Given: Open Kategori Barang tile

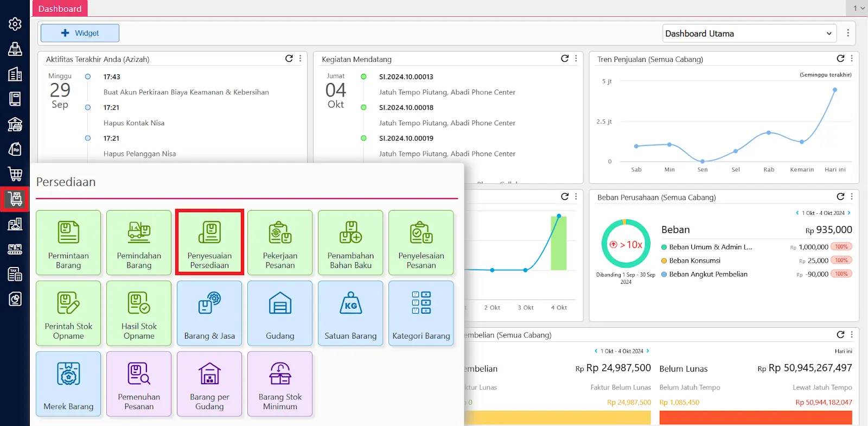Looking at the screenshot, I should [421, 313].
